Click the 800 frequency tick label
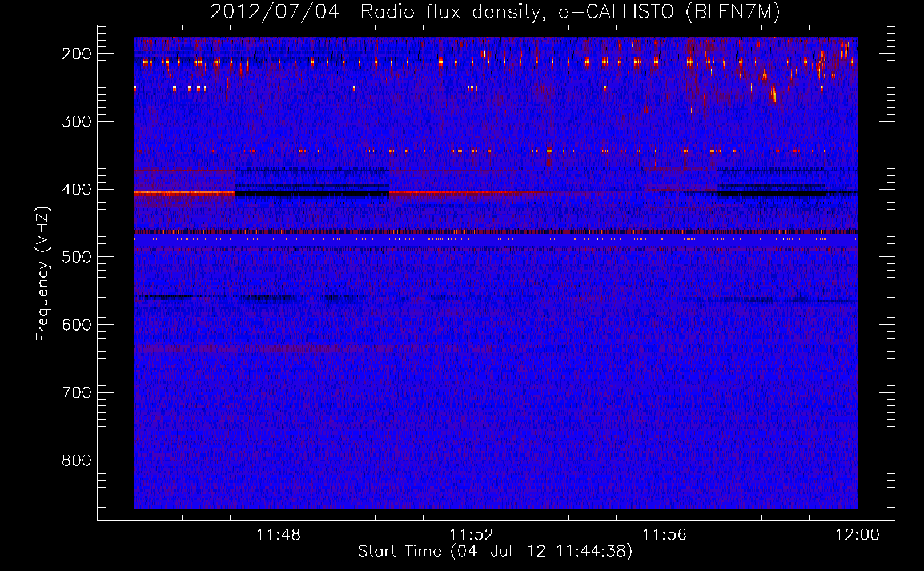Screen dimensions: 924x571 [x=76, y=460]
